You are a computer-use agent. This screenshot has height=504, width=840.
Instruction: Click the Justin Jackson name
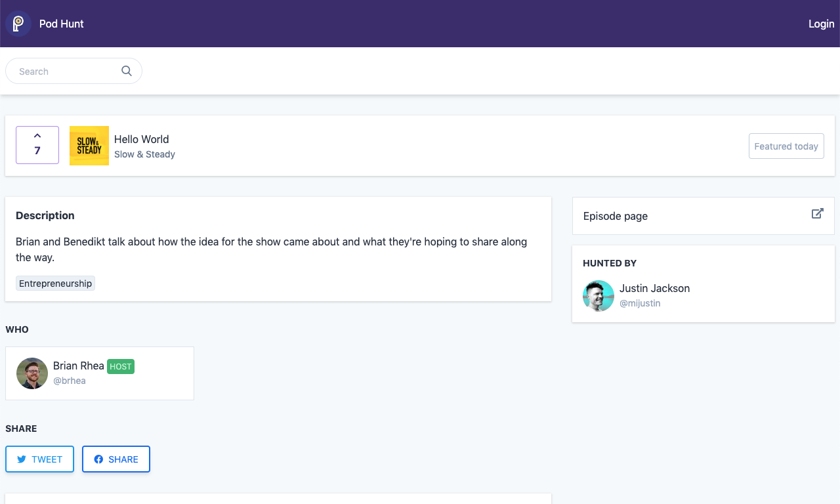click(654, 288)
